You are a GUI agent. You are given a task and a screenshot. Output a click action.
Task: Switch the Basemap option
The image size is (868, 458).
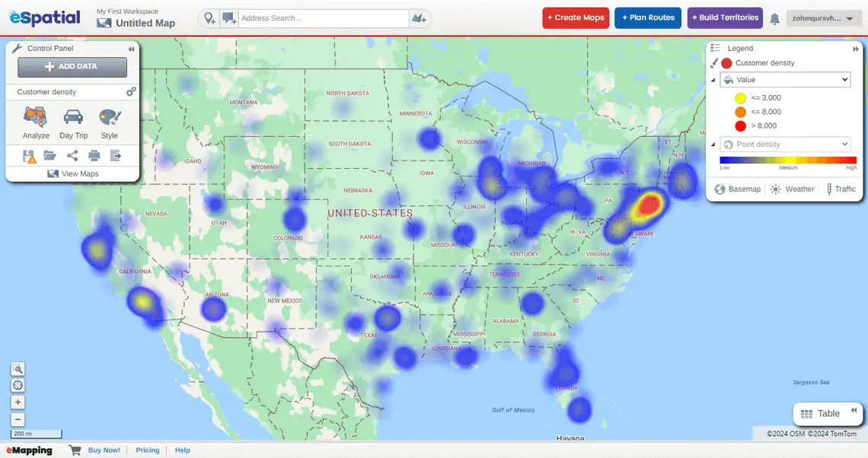(737, 189)
